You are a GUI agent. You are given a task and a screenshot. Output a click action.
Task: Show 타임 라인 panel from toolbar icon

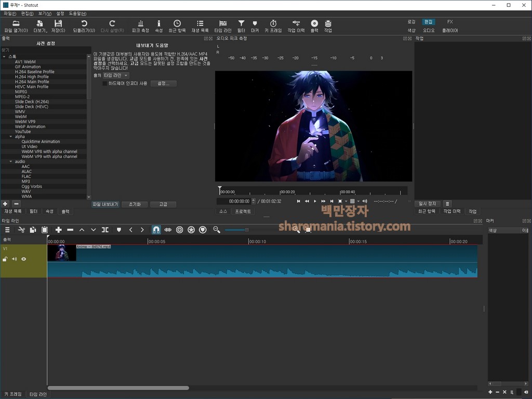coord(223,26)
